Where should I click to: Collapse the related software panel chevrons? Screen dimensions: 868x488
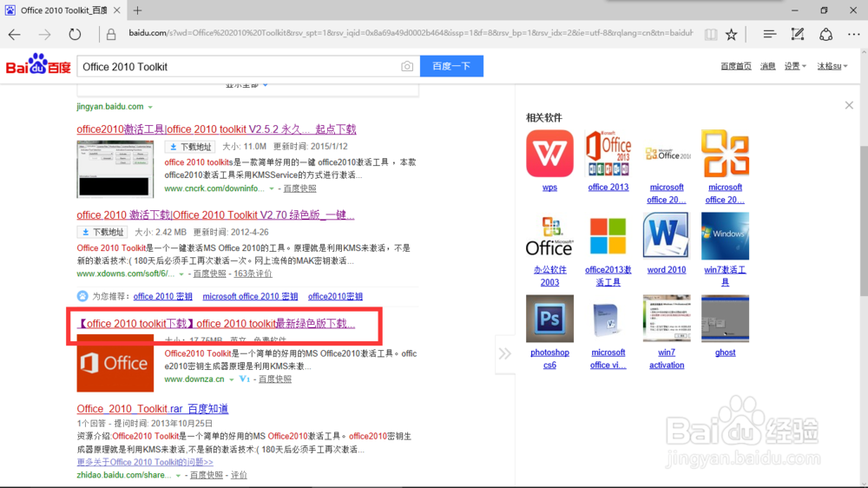point(505,353)
